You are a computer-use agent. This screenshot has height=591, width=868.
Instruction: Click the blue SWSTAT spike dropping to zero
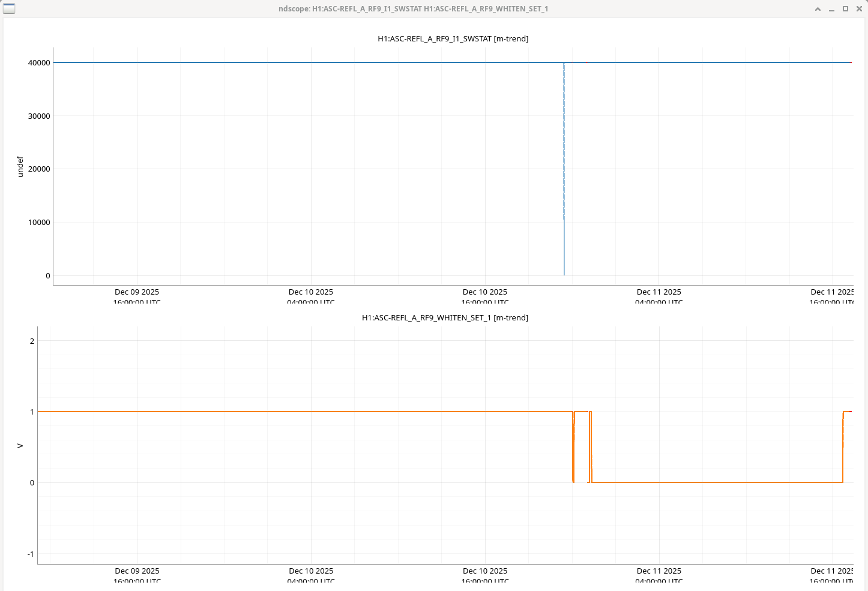click(x=564, y=180)
